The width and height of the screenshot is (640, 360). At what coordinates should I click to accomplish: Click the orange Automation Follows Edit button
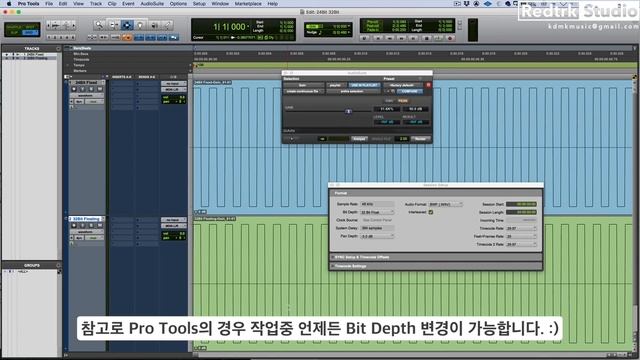127,38
